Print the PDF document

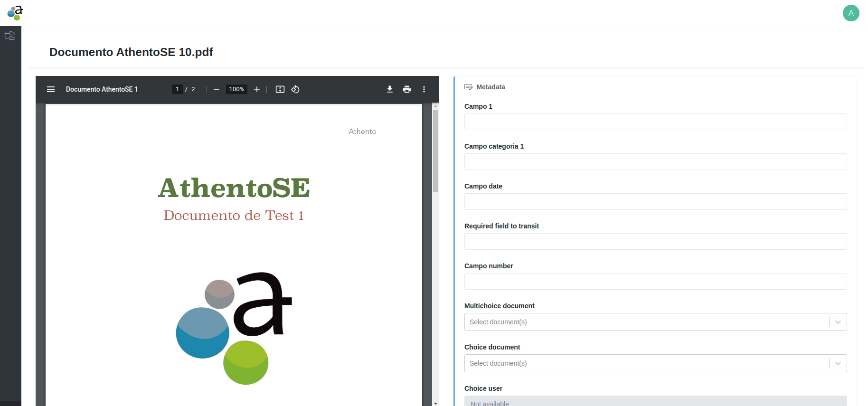click(407, 89)
